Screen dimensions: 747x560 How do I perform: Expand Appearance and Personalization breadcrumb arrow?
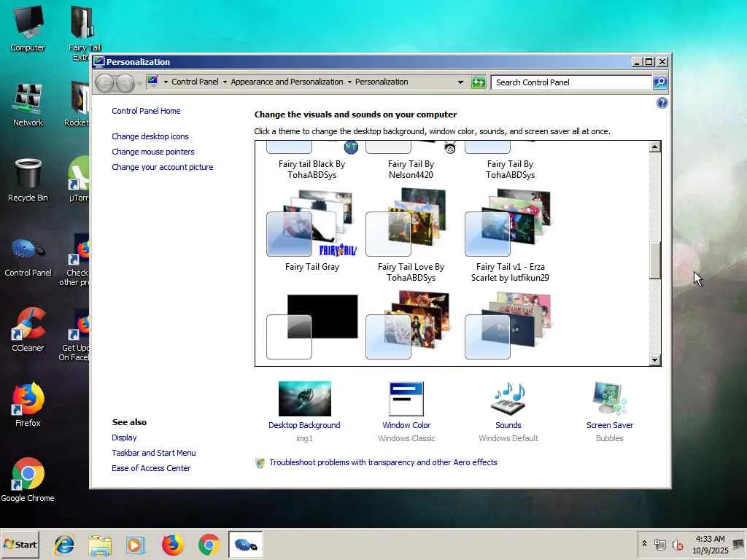(349, 82)
